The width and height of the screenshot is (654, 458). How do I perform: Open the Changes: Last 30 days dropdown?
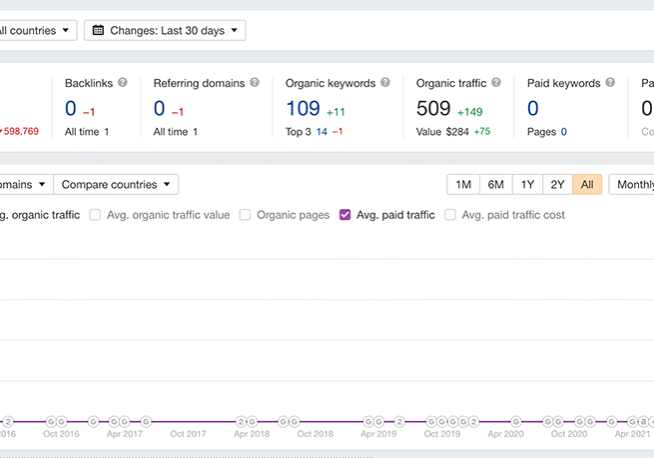(x=165, y=31)
